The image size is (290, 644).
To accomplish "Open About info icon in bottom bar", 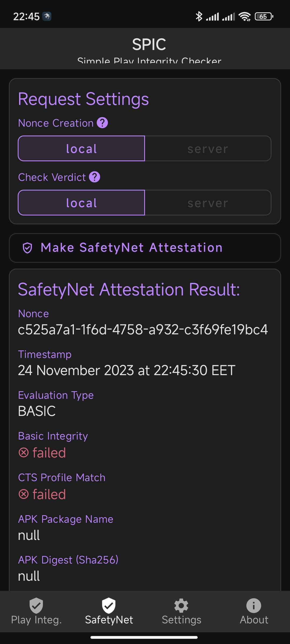I will (x=254, y=606).
